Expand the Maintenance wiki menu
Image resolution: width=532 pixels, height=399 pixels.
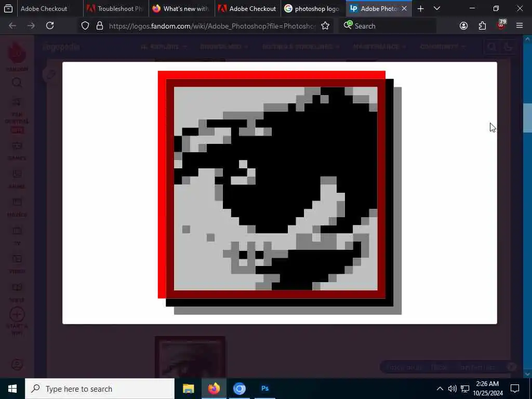click(x=379, y=47)
